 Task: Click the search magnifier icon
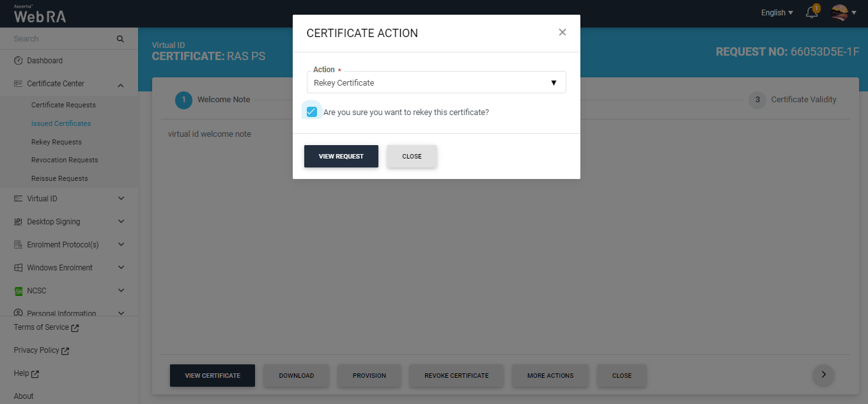(120, 39)
